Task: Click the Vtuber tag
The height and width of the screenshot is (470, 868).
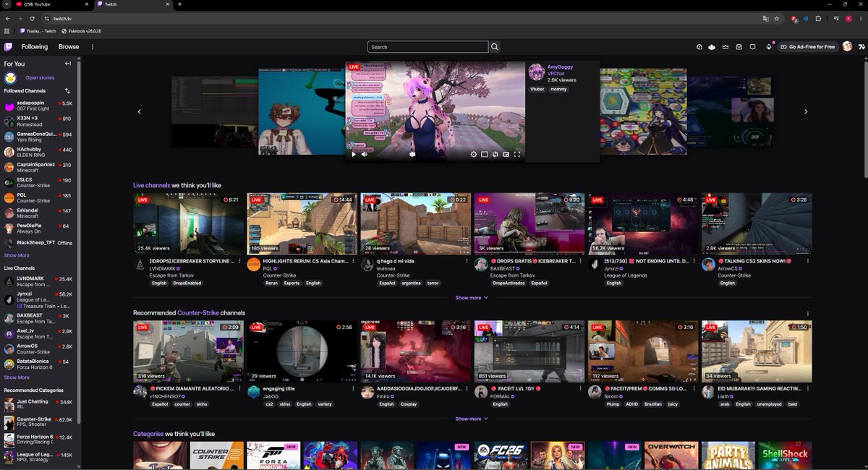Action: click(537, 89)
